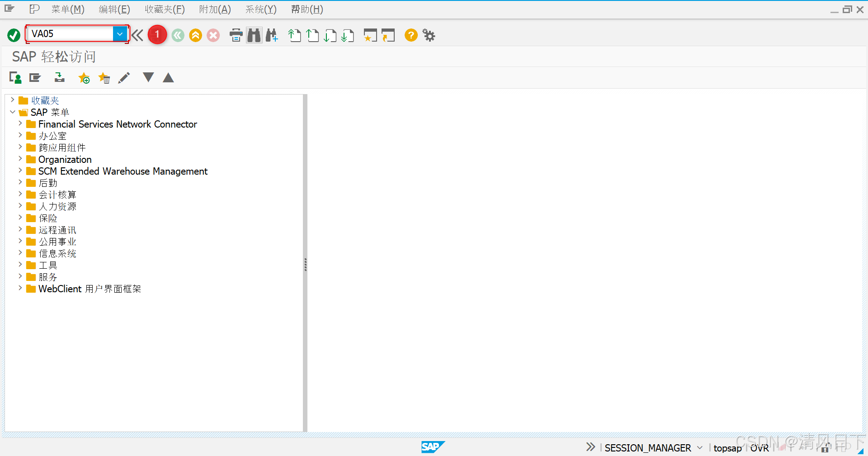Click the topsap status bar entry
Viewport: 868px width, 456px height.
point(727,448)
